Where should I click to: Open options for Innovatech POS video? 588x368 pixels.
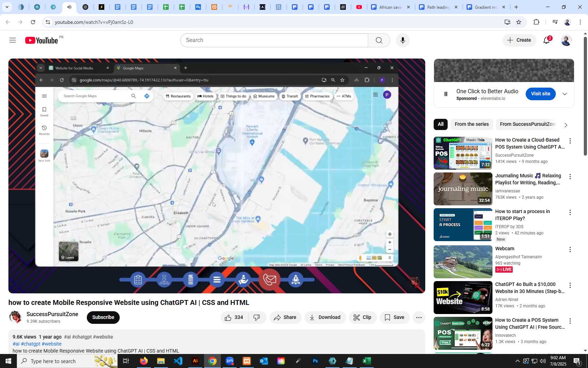pyautogui.click(x=570, y=321)
